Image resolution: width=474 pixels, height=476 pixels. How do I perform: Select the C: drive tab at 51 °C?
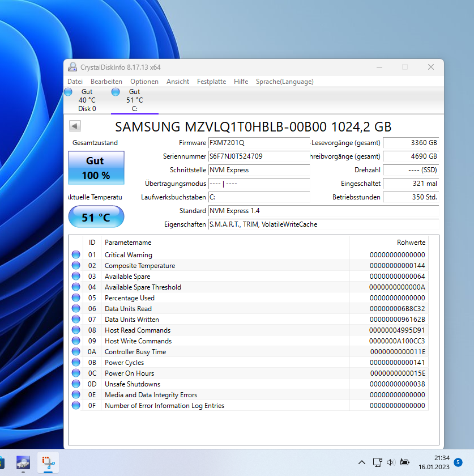click(134, 100)
